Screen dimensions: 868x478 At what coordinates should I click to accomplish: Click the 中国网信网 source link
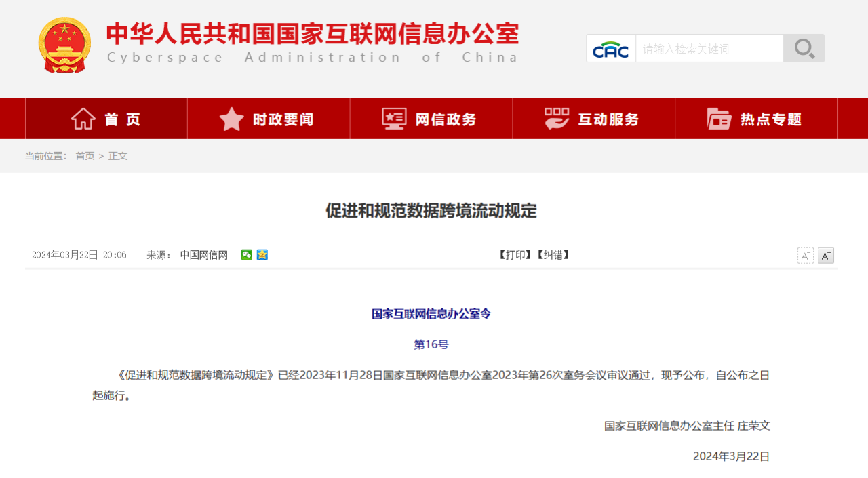[204, 255]
